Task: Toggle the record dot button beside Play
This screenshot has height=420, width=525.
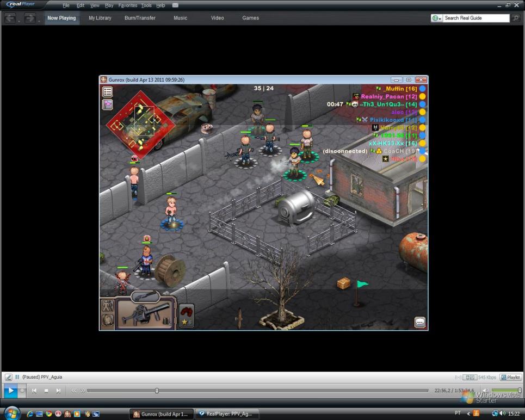Action: [x=22, y=391]
